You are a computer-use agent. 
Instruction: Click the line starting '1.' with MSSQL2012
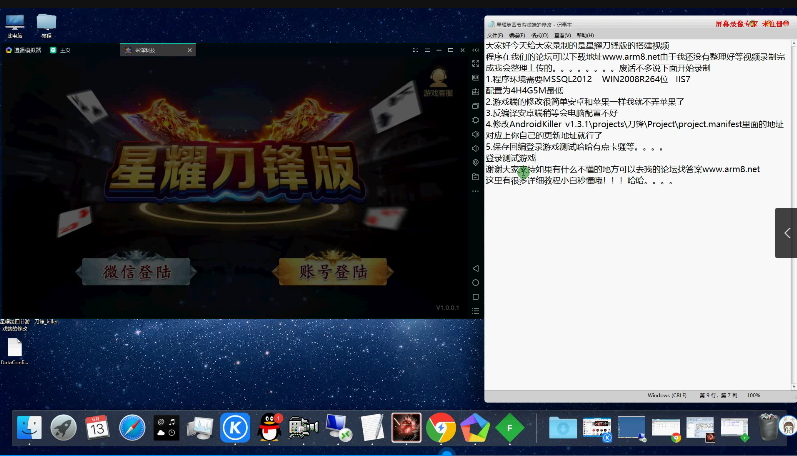point(588,79)
